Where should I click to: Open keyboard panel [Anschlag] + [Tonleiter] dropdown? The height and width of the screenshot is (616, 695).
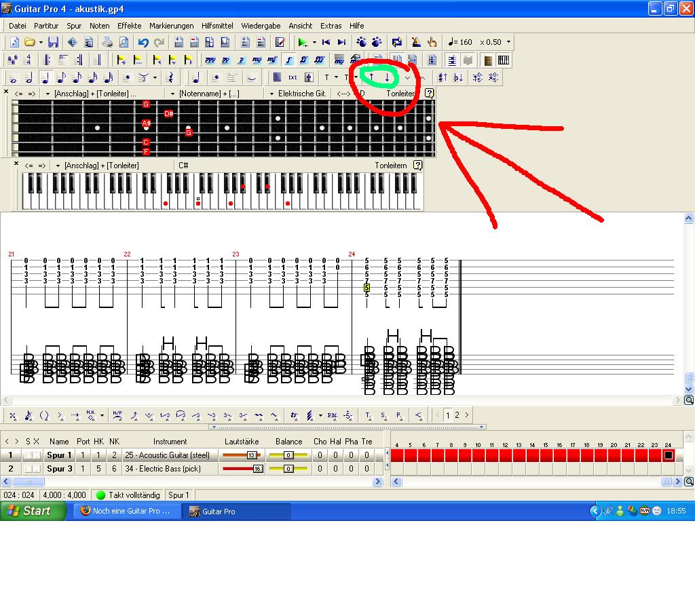pos(58,166)
